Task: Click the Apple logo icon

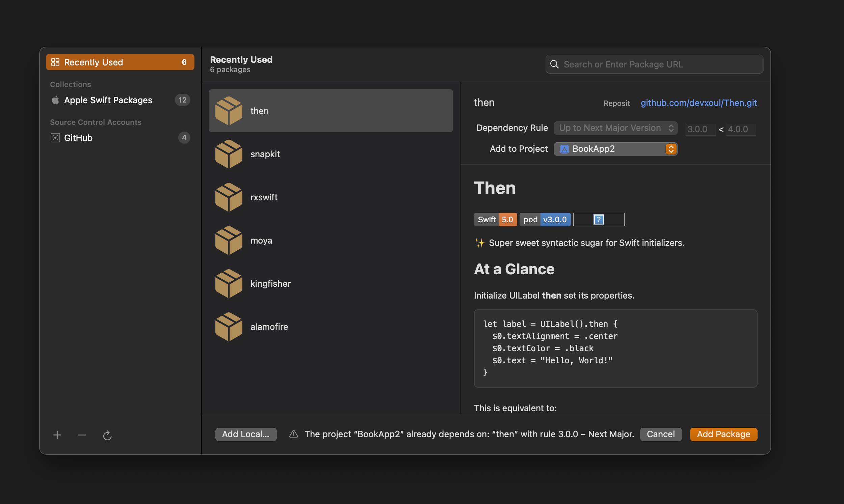Action: click(55, 100)
